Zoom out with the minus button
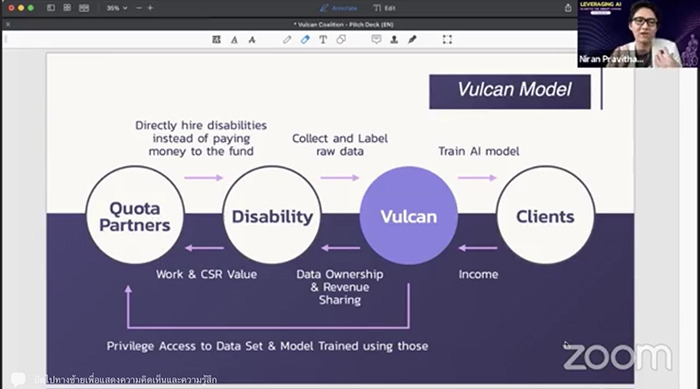 click(139, 8)
